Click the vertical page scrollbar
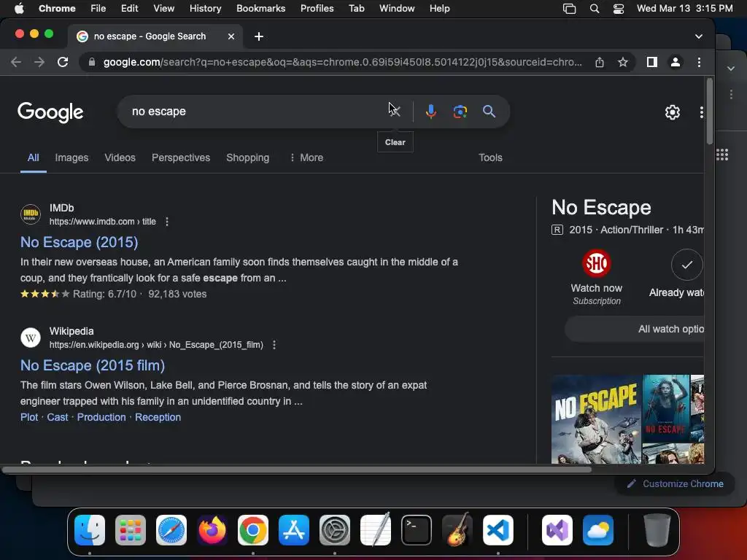Screen dimensions: 747x560 [x=709, y=111]
